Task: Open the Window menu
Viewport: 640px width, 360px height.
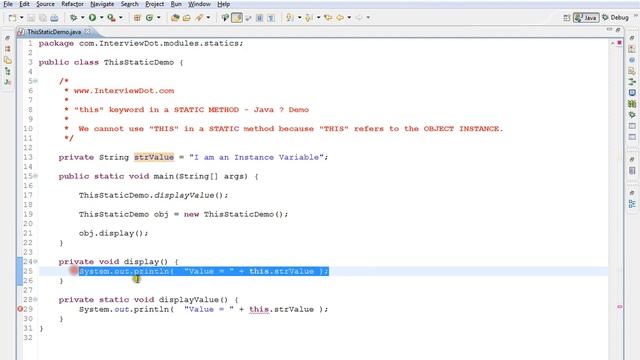Action: pyautogui.click(x=199, y=4)
